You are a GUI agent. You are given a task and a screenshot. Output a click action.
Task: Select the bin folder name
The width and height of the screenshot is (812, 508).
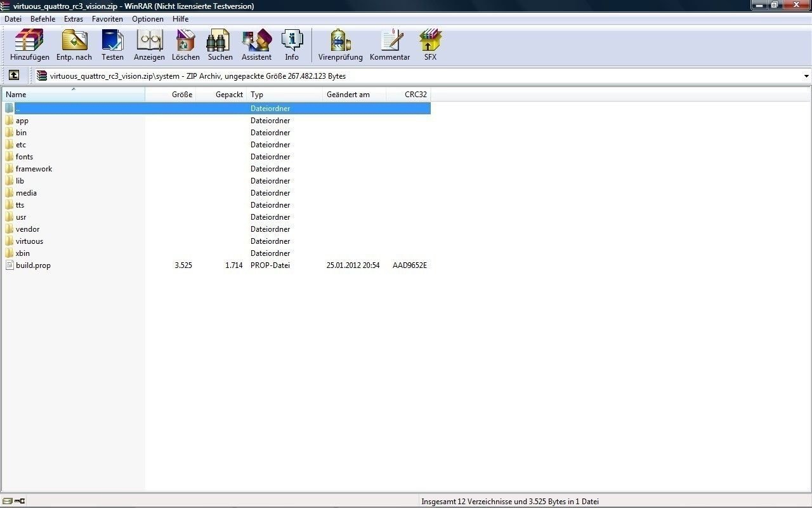21,133
